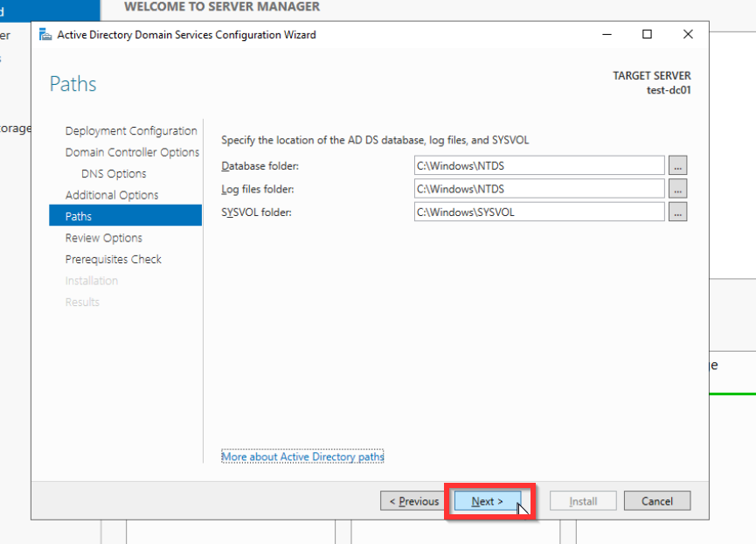Browse for the SYSVOL folder location
Screen dimensions: 756x544
677,212
